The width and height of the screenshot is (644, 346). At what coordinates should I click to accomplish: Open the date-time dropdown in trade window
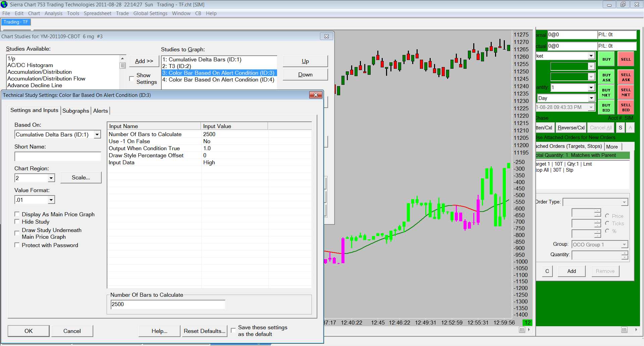point(591,107)
